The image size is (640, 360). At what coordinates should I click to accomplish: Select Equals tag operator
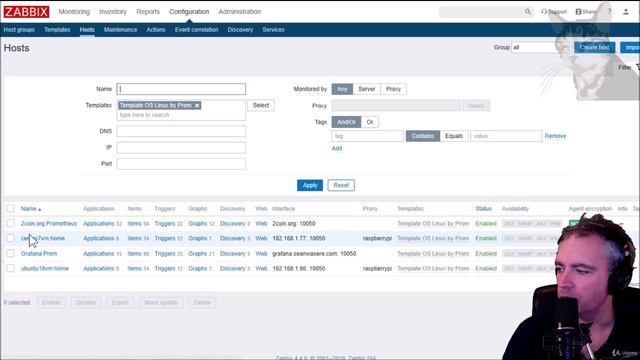pos(454,136)
